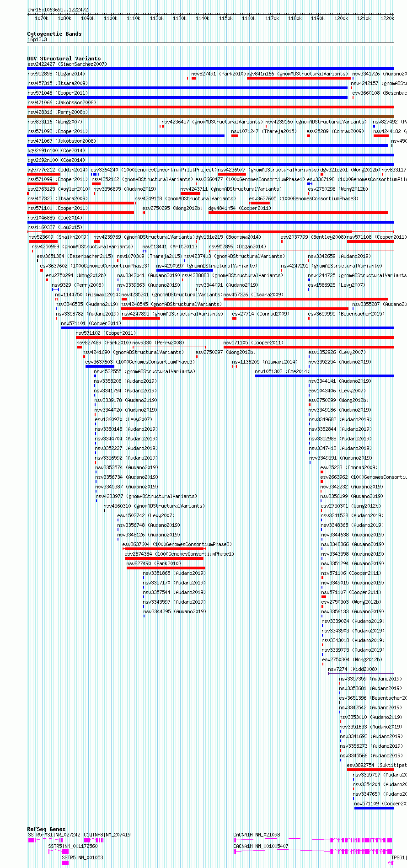
Task: Click the blue bar under nsv1051302 (Coe2014)
Action: coord(325,376)
